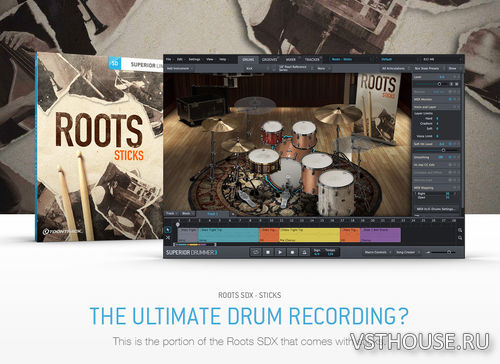Click the record button in transport
Screen dimensions: 500x364
[x=292, y=252]
